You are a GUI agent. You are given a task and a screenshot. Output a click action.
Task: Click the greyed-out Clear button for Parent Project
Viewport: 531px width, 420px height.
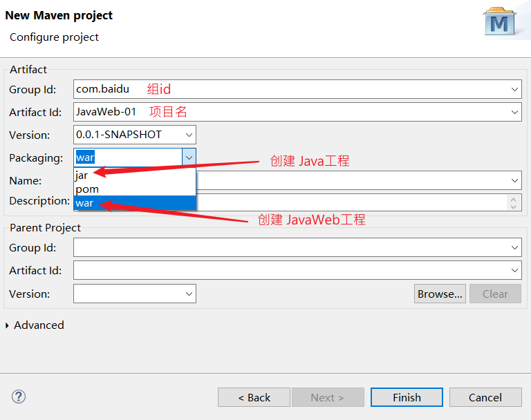pyautogui.click(x=495, y=294)
